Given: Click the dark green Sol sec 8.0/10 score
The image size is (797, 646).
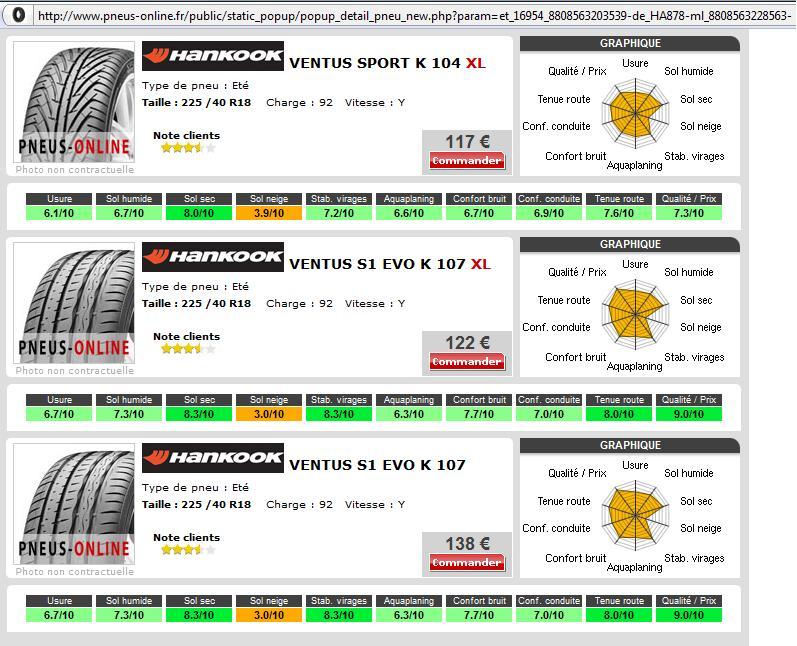Looking at the screenshot, I should point(199,213).
